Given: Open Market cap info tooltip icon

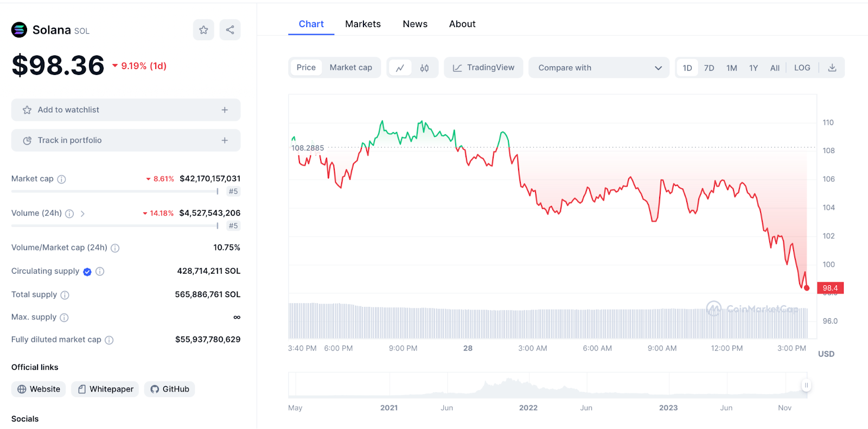Looking at the screenshot, I should pyautogui.click(x=61, y=179).
